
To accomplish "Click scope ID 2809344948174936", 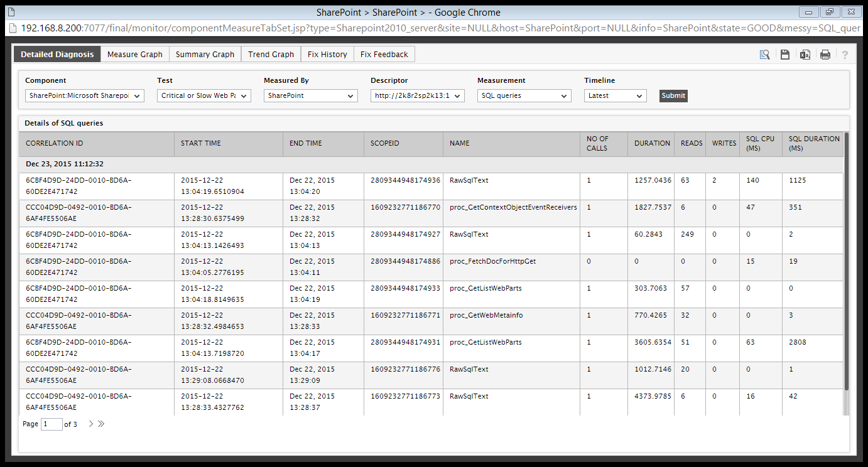I will click(405, 180).
